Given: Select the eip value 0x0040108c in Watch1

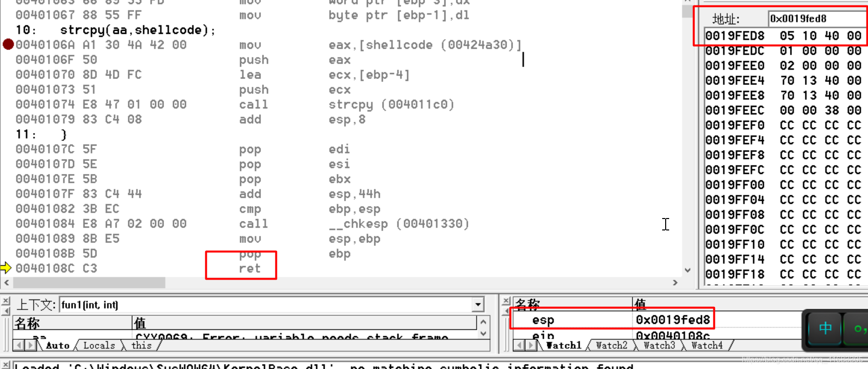Looking at the screenshot, I should coord(673,335).
